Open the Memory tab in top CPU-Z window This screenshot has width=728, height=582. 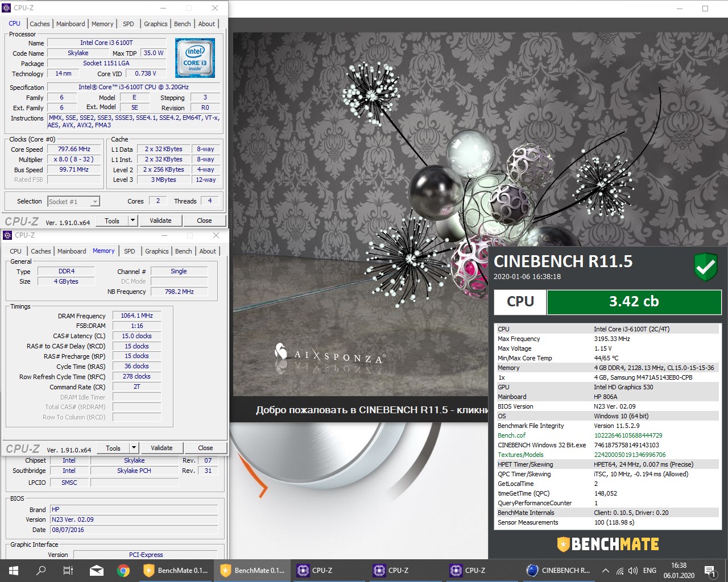[x=102, y=24]
